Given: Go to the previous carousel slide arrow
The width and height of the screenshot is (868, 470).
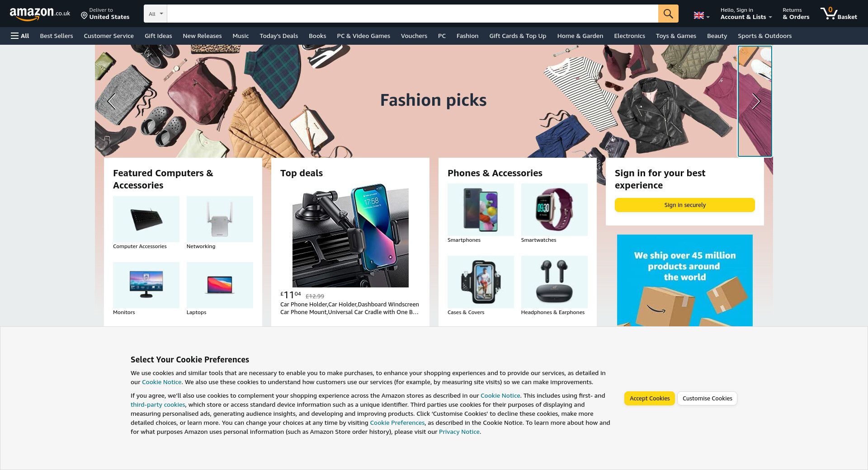Looking at the screenshot, I should pos(112,101).
